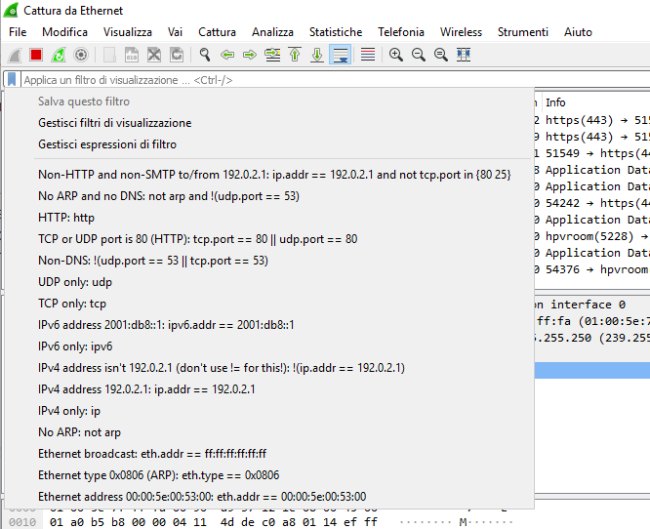Image resolution: width=650 pixels, height=529 pixels.
Task: Open capture options gear icon
Action: pyautogui.click(x=81, y=55)
